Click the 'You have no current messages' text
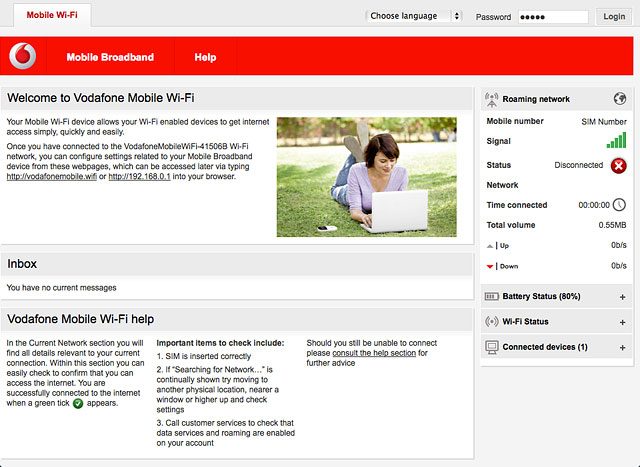640x467 pixels. [x=61, y=288]
